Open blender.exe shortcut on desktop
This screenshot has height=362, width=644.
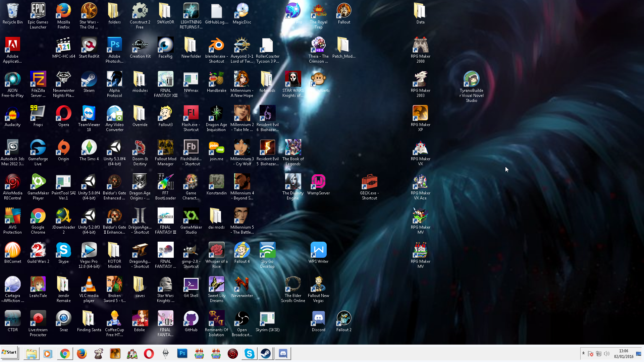click(x=216, y=50)
